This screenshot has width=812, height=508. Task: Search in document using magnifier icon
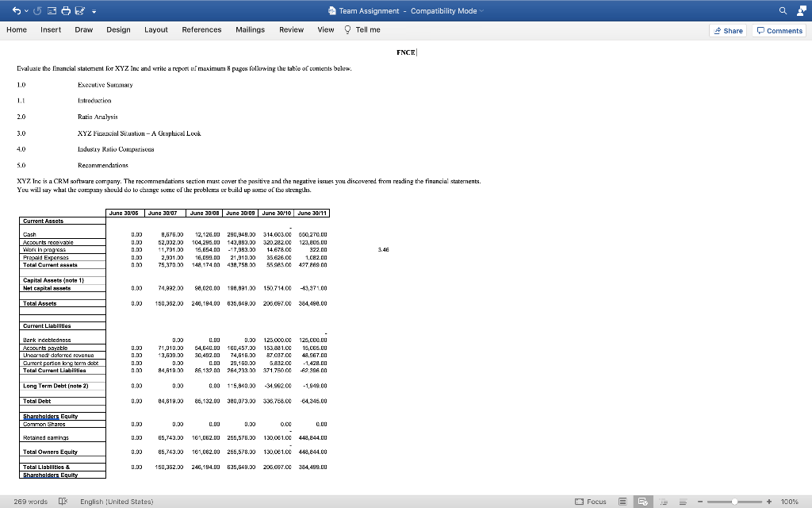point(783,11)
